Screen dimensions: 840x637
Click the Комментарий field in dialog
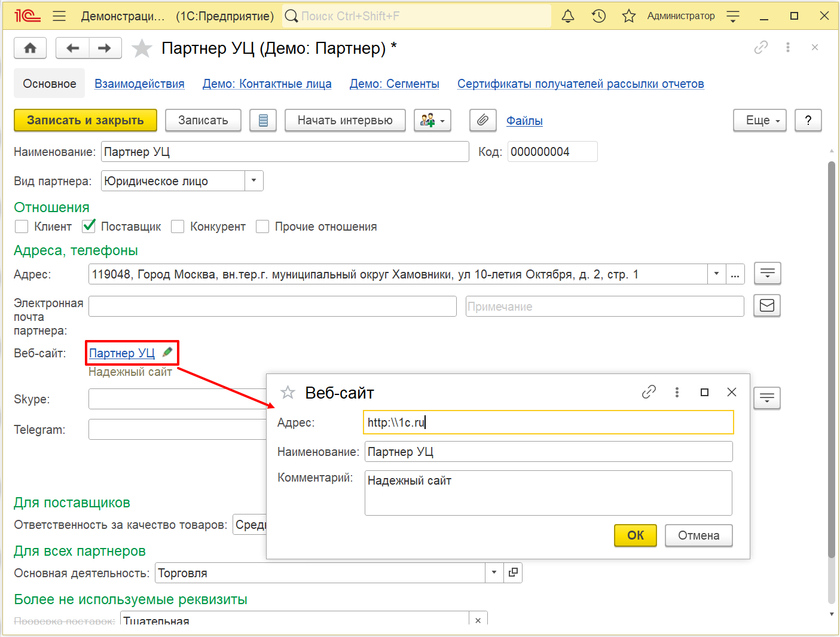[x=549, y=493]
